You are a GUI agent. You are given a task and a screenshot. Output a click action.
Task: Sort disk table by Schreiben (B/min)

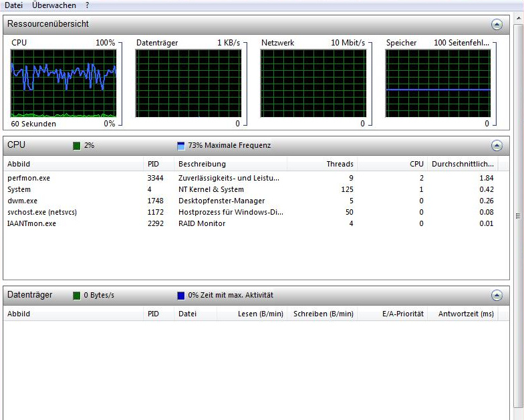[x=322, y=314]
